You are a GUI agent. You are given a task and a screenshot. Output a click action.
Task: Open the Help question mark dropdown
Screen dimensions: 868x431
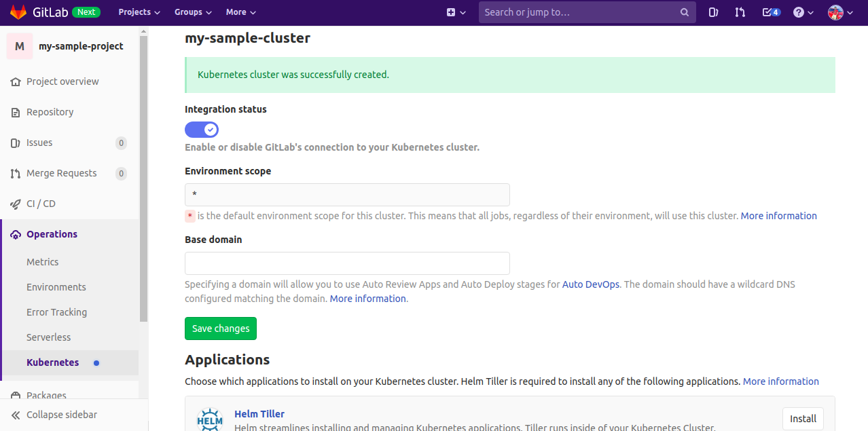803,12
